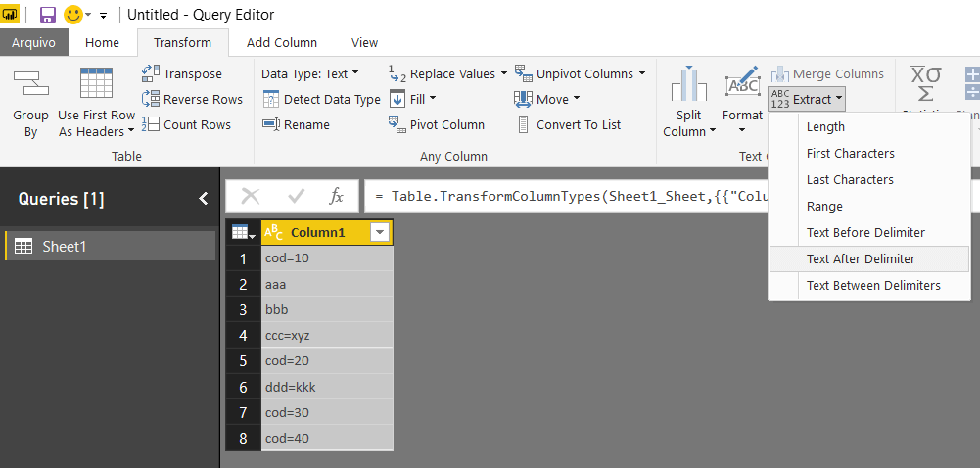Click cell cod=30
This screenshot has width=980, height=468.
point(327,412)
